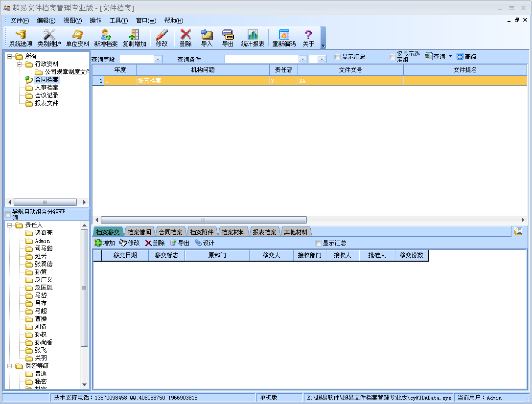Toggle 显示汇总 checkbox in query bar
Screen dimensions: 532x404
point(337,57)
